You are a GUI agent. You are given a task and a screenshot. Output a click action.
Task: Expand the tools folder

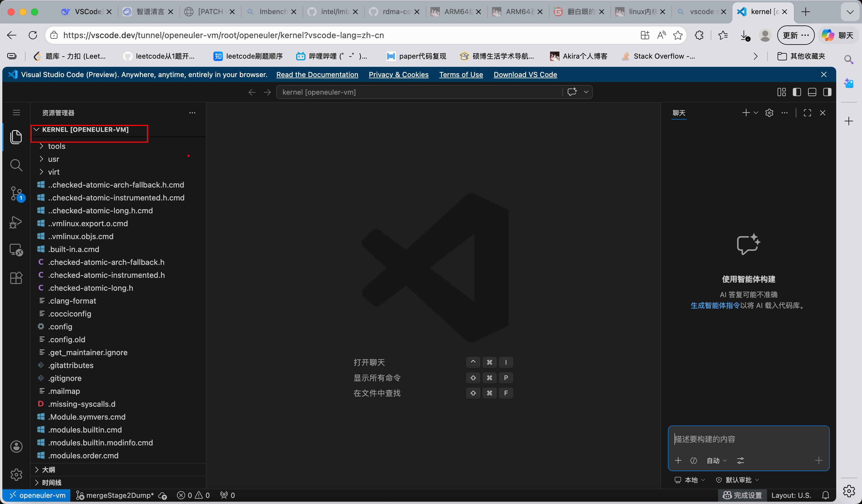pos(57,146)
